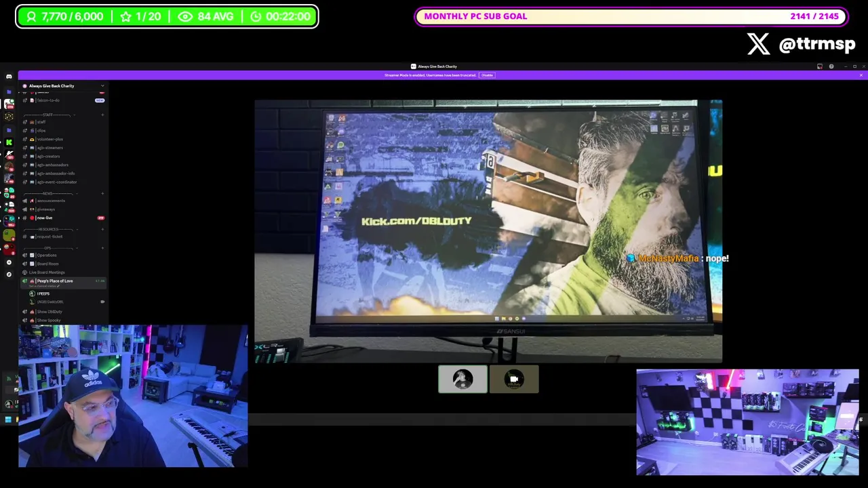868x488 pixels.
Task: Open the agb-streamers channel
Action: coord(63,148)
